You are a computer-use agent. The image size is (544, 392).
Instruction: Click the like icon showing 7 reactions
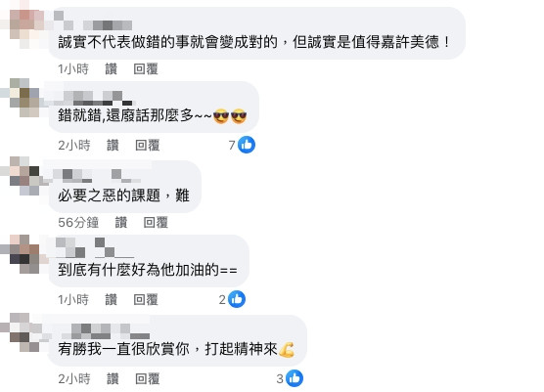click(247, 145)
